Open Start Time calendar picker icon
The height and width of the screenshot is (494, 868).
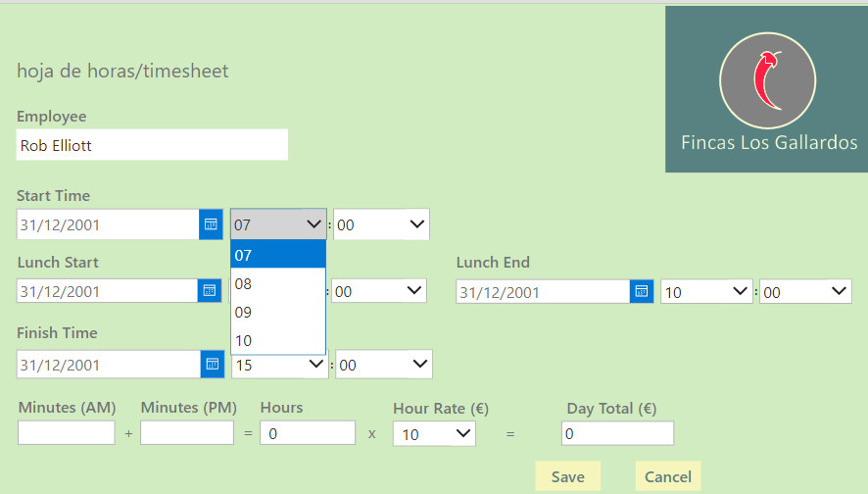tap(211, 224)
